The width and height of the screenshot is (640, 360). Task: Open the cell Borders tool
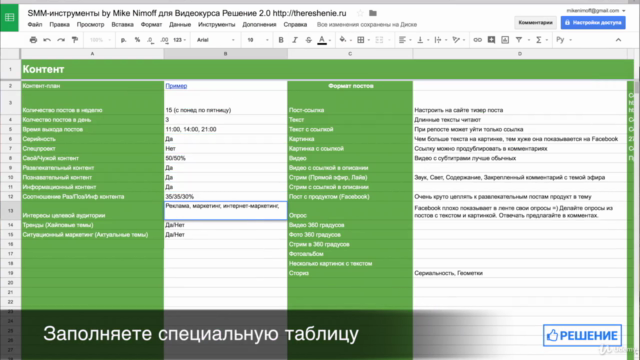pyautogui.click(x=360, y=40)
